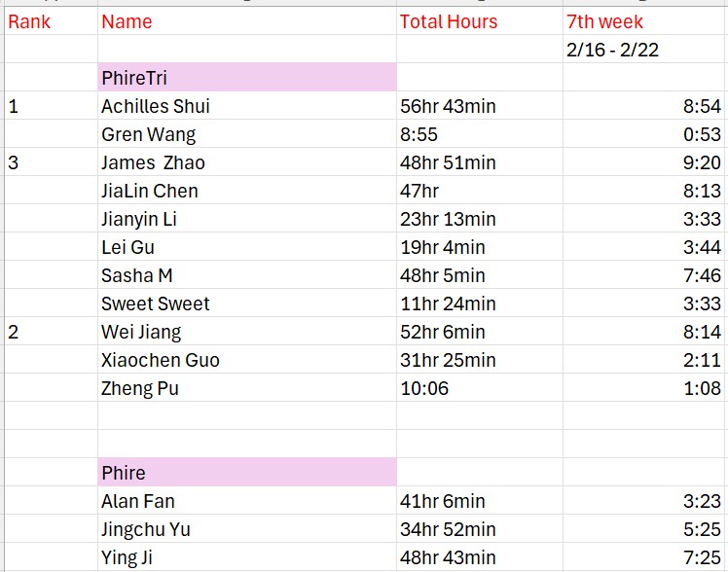Select Xiaochen Guo's 2:11 weekly cell

coord(644,360)
